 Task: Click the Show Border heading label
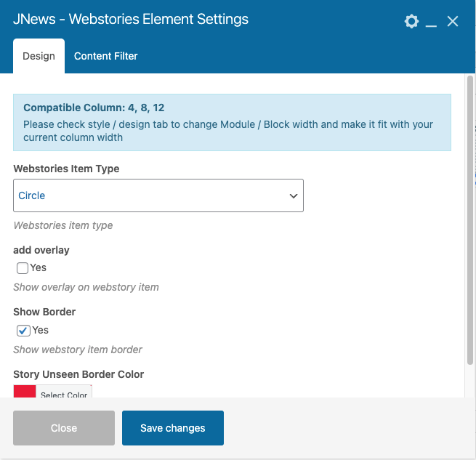coord(44,312)
